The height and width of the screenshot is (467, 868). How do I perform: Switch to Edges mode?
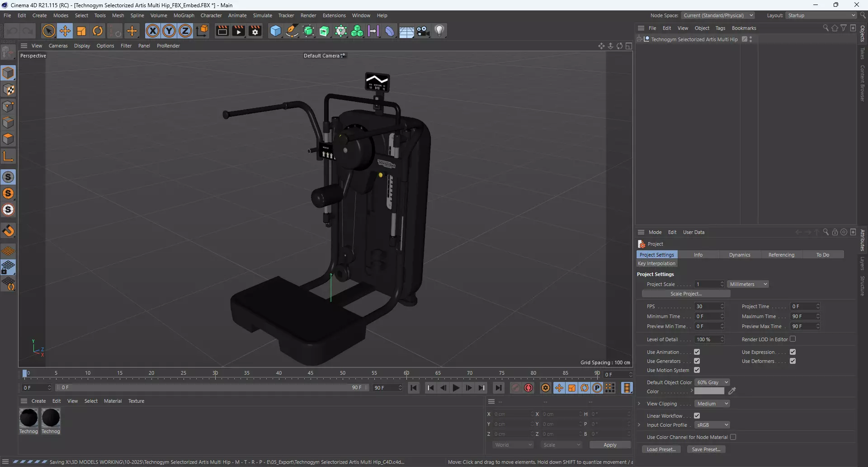click(8, 123)
